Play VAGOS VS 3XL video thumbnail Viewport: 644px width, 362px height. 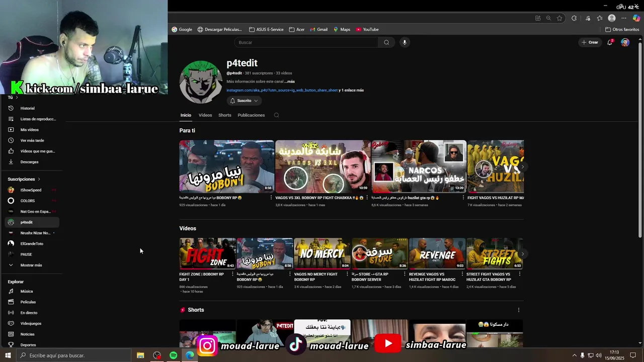[x=323, y=166]
